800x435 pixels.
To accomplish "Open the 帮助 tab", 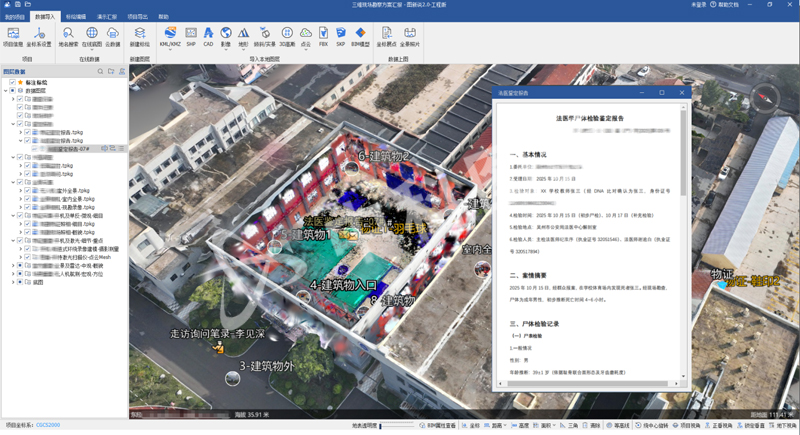I will tap(163, 17).
